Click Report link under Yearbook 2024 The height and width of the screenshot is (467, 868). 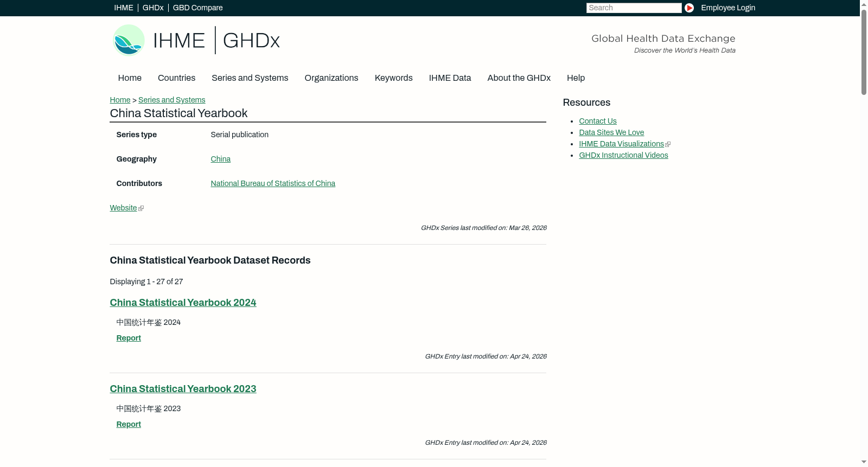(x=129, y=338)
